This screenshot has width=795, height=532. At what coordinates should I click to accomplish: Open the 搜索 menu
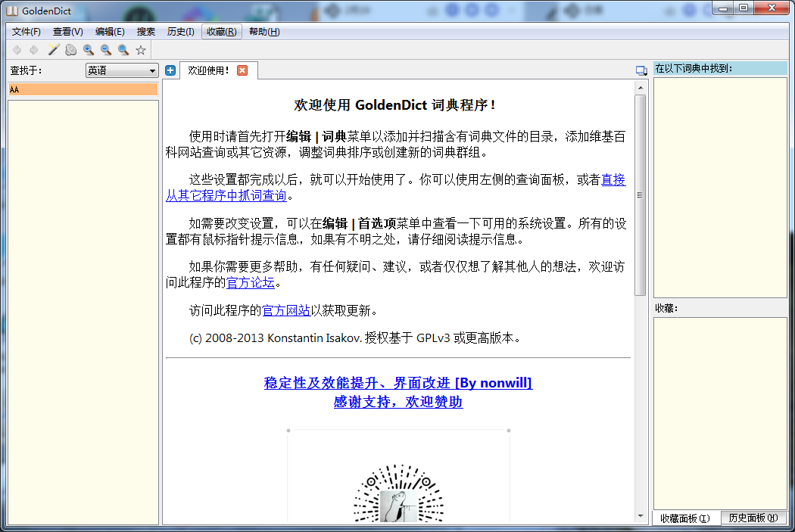(146, 32)
